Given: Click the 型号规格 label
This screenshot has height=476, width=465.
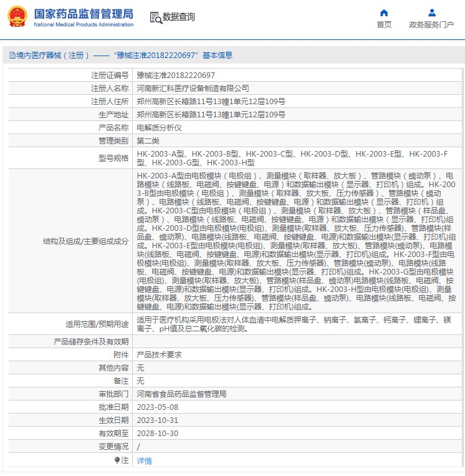Looking at the screenshot, I should tap(113, 158).
